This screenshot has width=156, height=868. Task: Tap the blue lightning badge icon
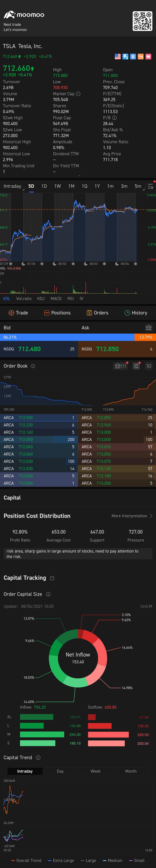(125, 57)
